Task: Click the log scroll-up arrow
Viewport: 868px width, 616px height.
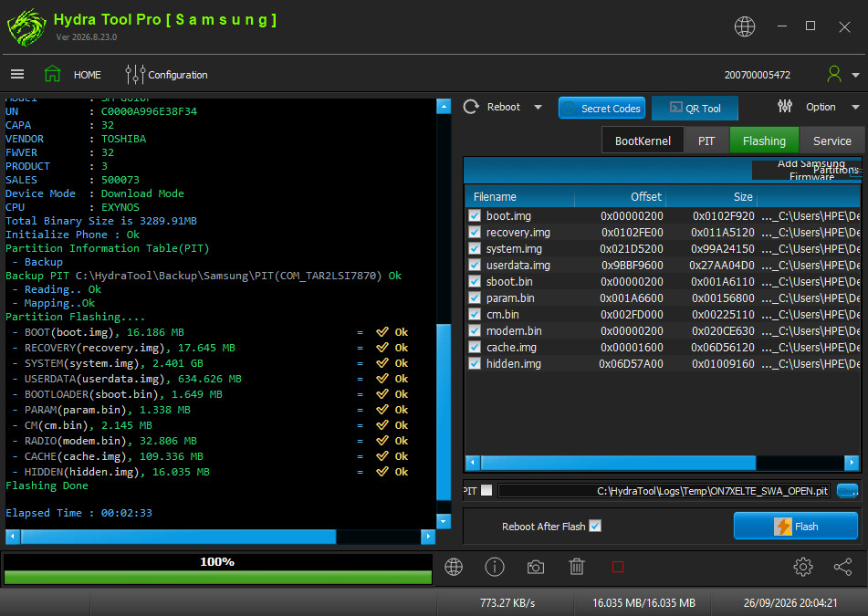Action: point(444,106)
